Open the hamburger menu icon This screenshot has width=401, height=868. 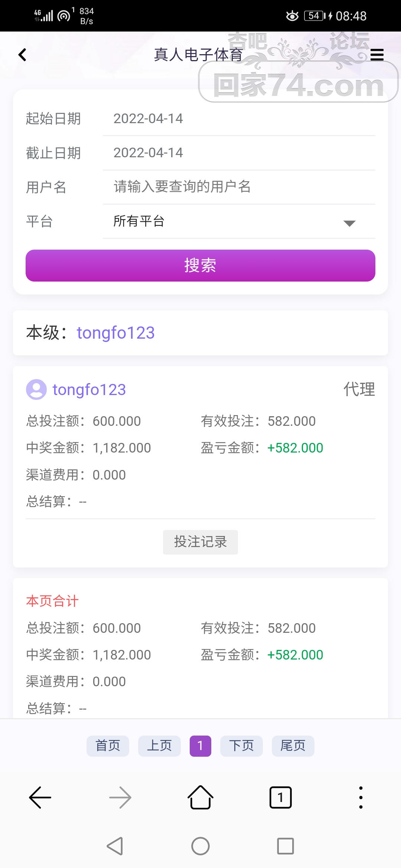click(377, 55)
